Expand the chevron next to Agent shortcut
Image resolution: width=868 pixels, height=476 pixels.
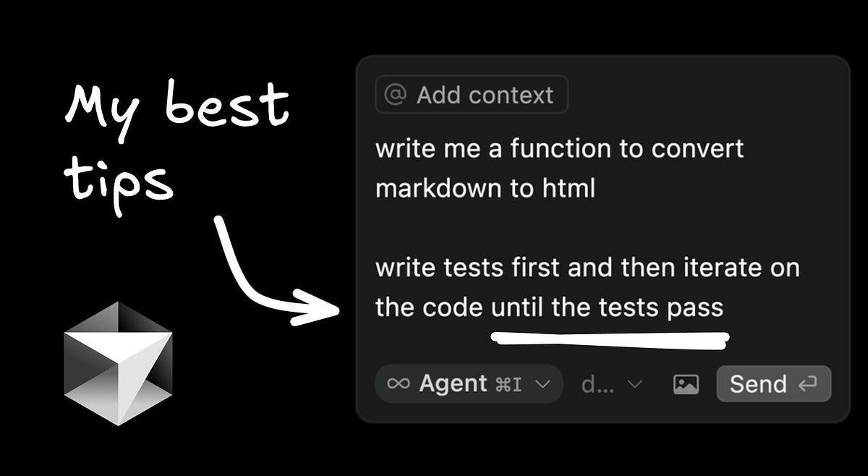(x=542, y=384)
